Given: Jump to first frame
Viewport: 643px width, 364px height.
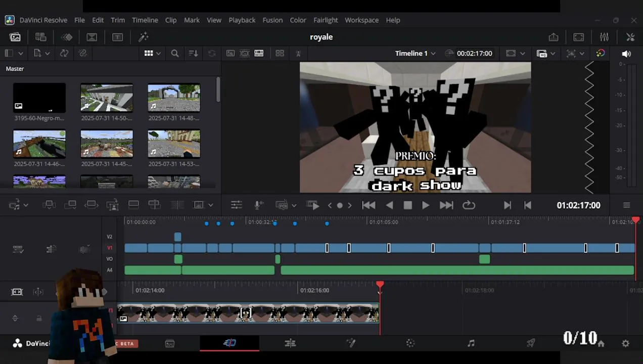Looking at the screenshot, I should (x=369, y=205).
